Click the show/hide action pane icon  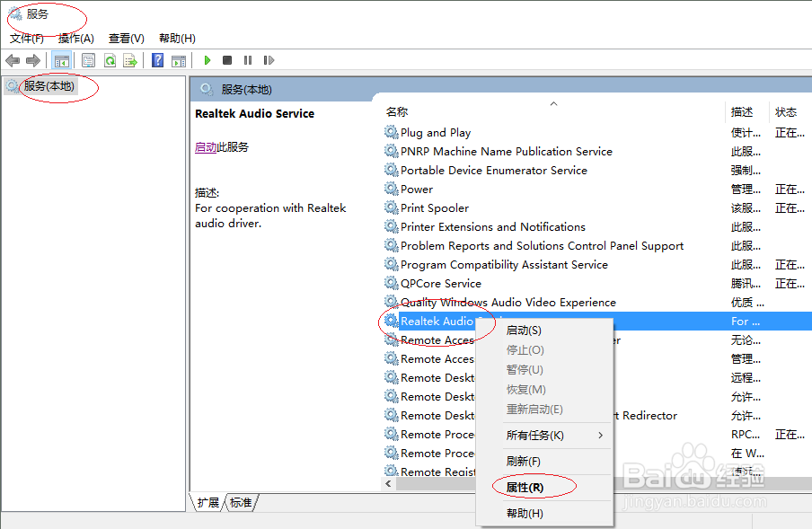pyautogui.click(x=179, y=60)
